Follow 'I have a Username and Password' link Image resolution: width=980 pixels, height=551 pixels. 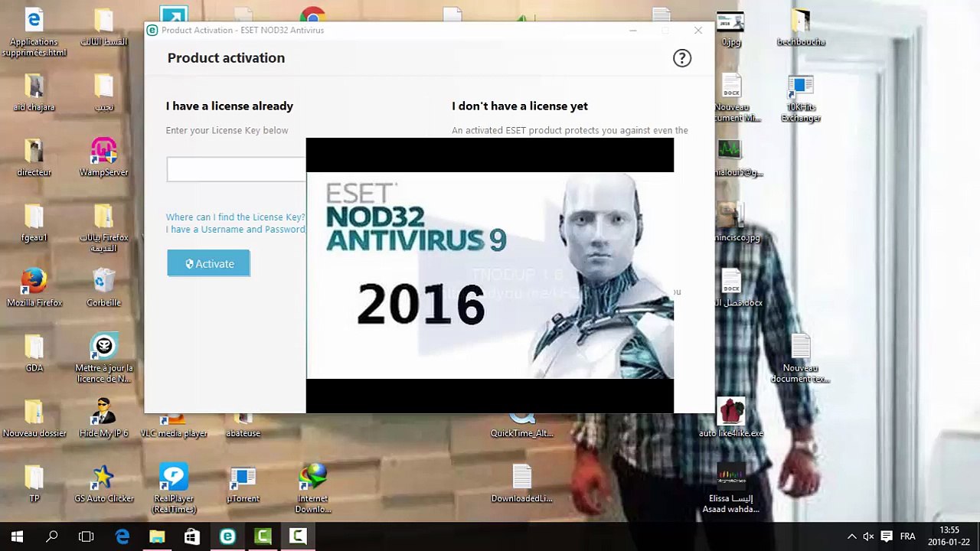235,230
